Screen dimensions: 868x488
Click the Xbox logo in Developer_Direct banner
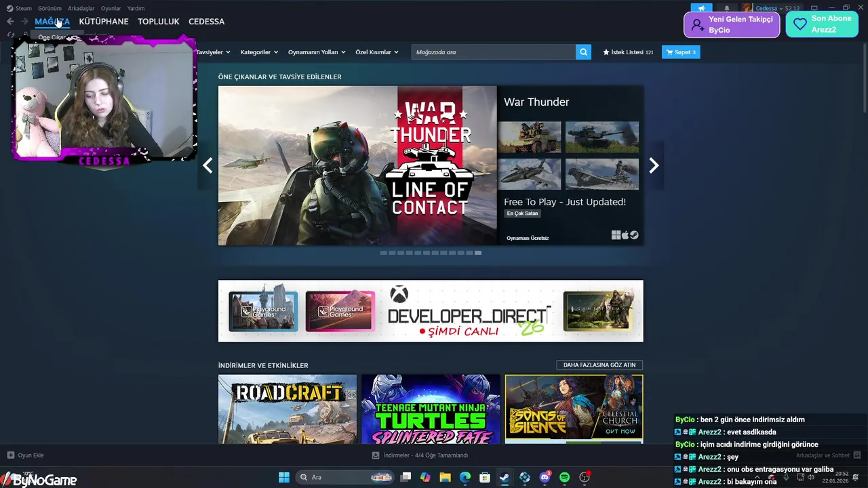pyautogui.click(x=399, y=294)
